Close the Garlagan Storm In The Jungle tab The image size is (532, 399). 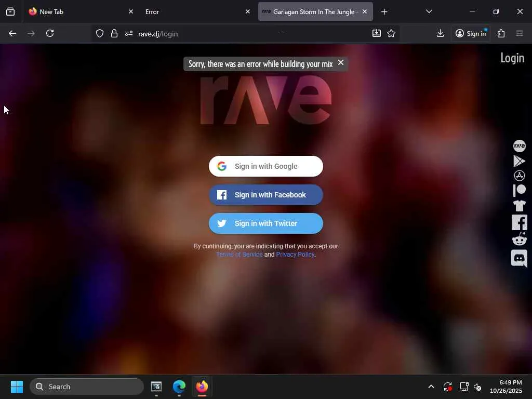(x=365, y=11)
